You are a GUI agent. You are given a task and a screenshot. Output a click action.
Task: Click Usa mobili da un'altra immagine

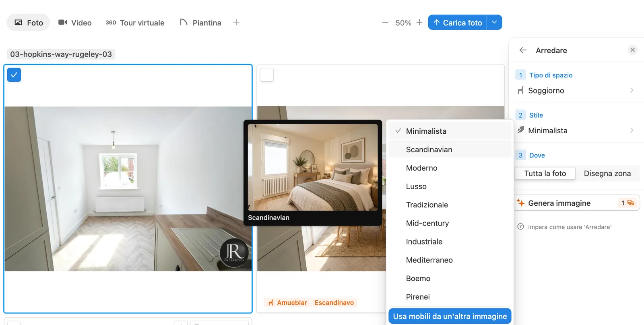tap(450, 316)
